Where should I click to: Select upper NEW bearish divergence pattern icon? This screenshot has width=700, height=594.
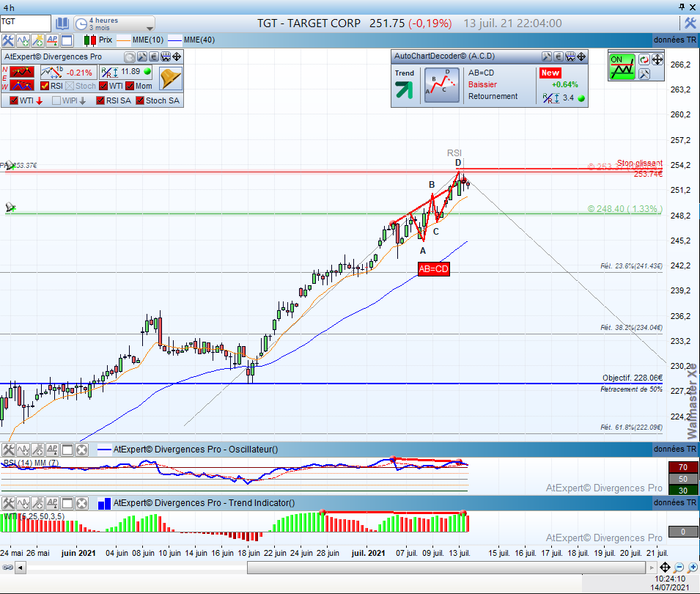click(22, 71)
